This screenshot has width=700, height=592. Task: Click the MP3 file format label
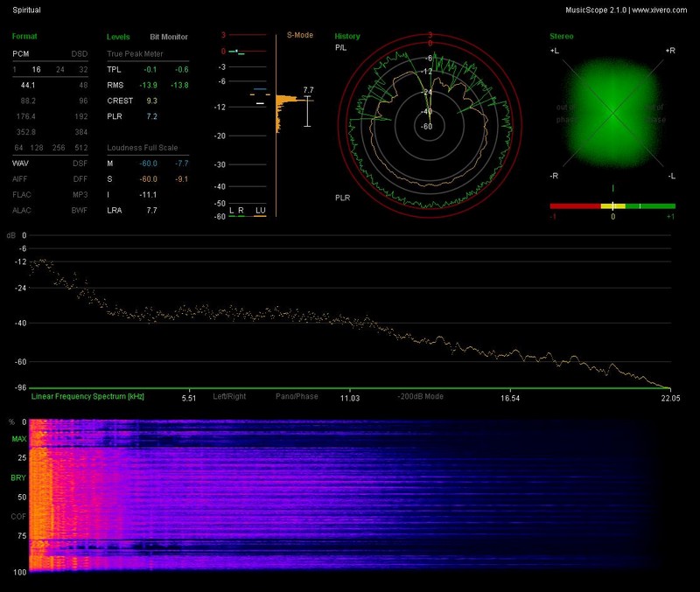[80, 194]
